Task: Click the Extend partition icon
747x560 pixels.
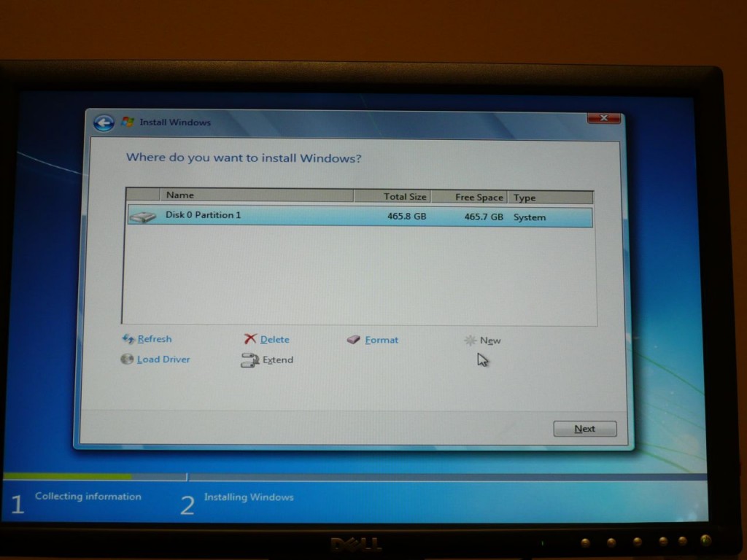Action: click(249, 360)
